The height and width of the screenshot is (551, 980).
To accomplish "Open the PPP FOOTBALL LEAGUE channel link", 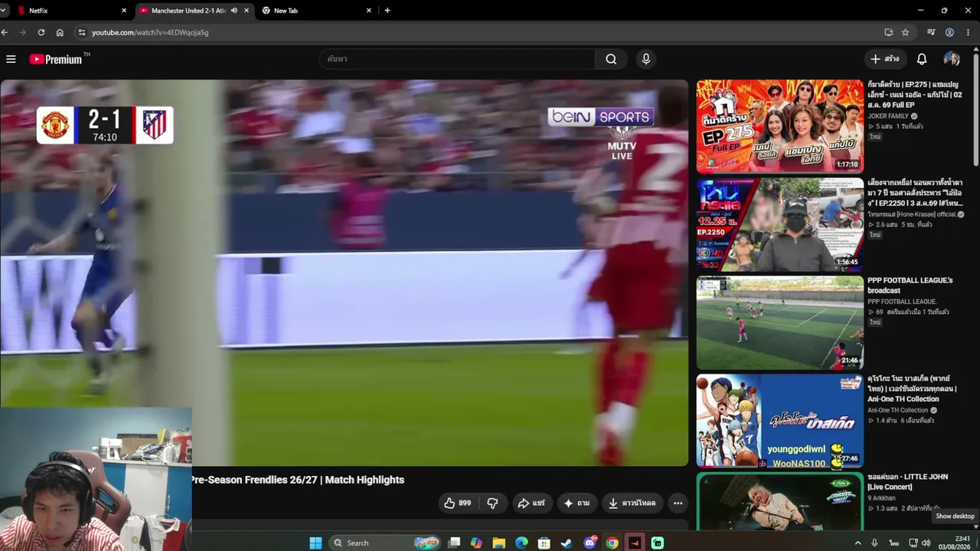I will [x=902, y=302].
